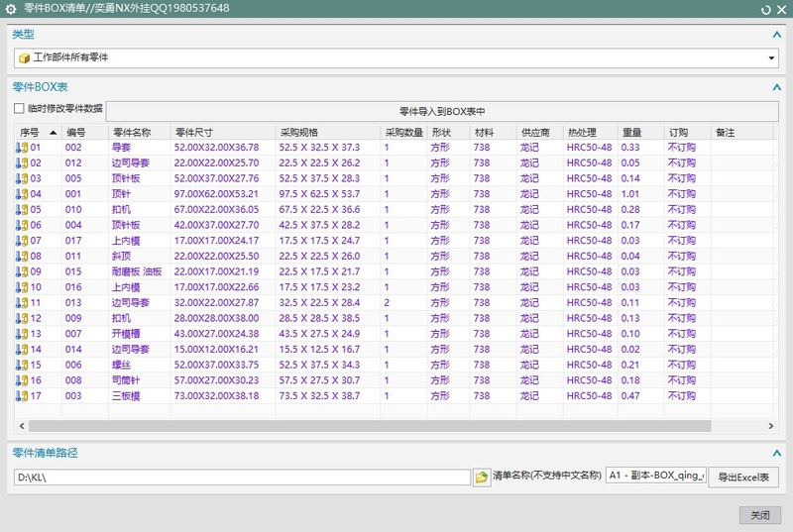
Task: Click the part icon in row 01
Action: [x=22, y=148]
